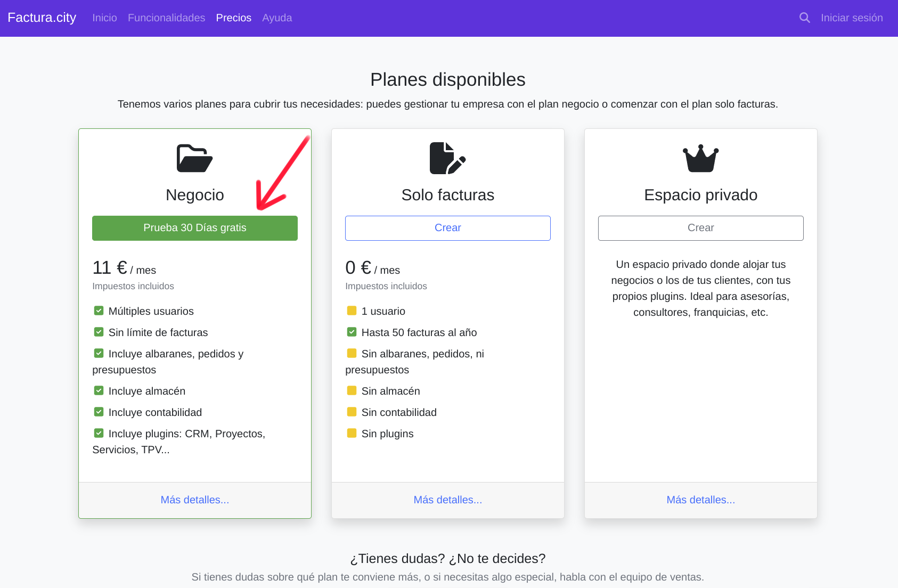Screen dimensions: 898x588
Task: Click the Incluye plugins: CRM, Proyectos text
Action: (x=179, y=442)
